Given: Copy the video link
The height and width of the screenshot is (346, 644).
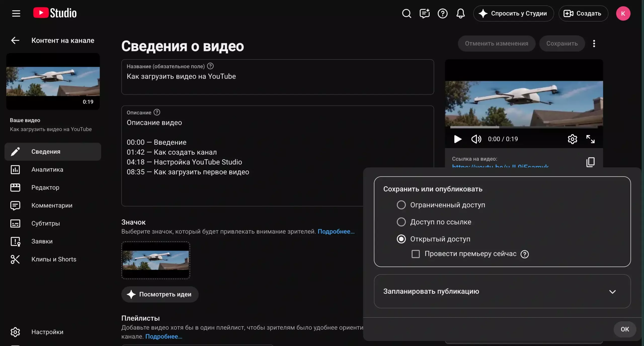Looking at the screenshot, I should click(x=590, y=162).
